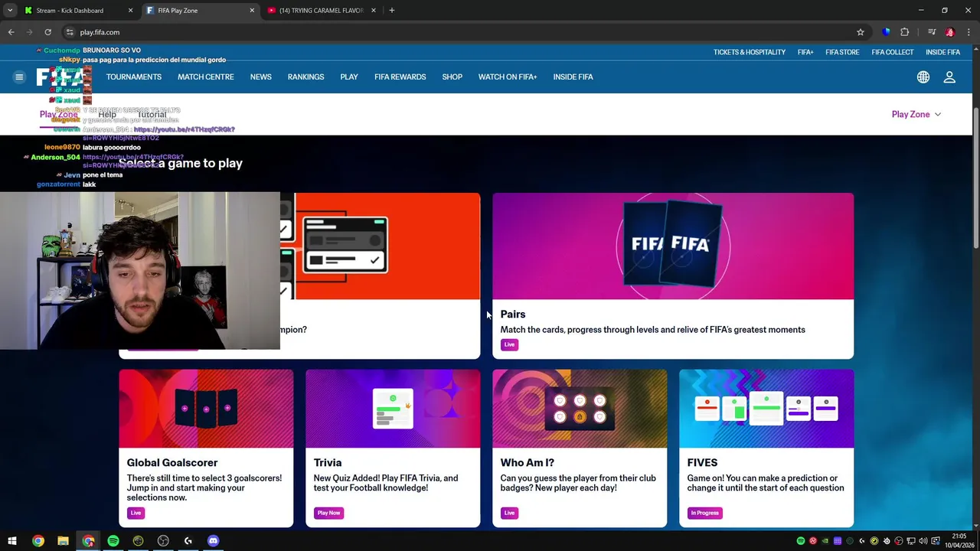Open the RANKINGS menu item
Screen dimensions: 980x551
pyautogui.click(x=306, y=77)
